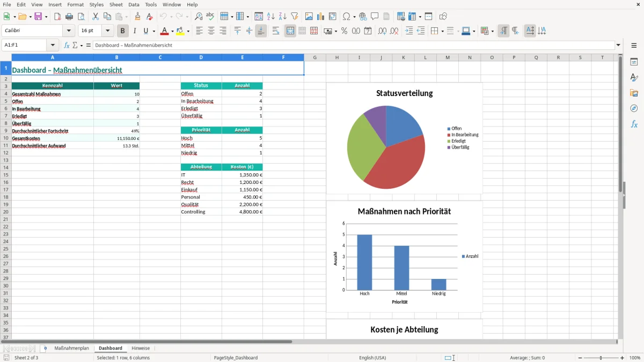Click Insert Pivot Table icon
The width and height of the screenshot is (644, 362).
pyautogui.click(x=333, y=17)
